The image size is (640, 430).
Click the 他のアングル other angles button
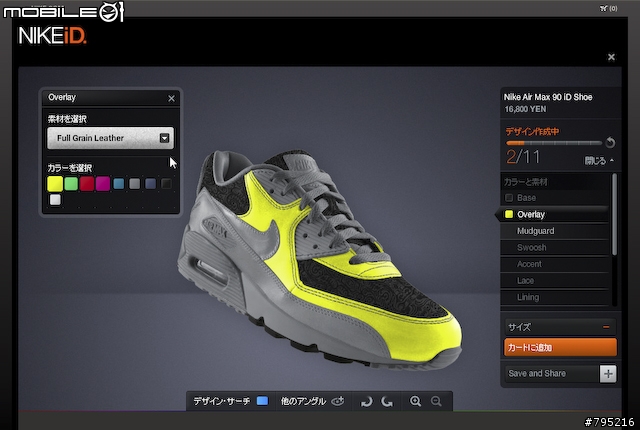[313, 401]
